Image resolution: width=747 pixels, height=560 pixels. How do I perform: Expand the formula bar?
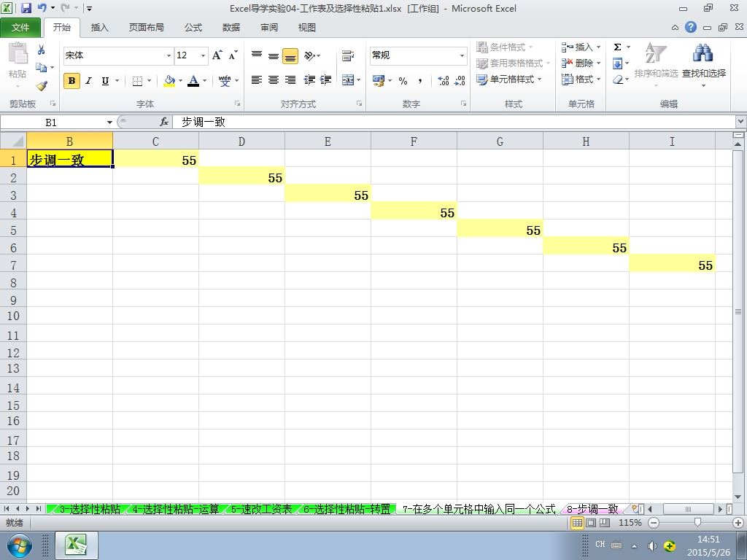[x=741, y=122]
